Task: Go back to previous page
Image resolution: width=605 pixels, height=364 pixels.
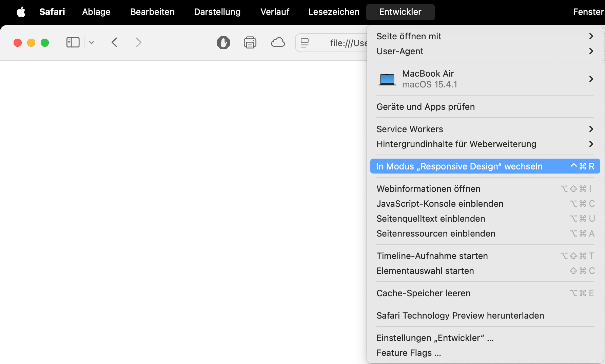Action: tap(115, 42)
